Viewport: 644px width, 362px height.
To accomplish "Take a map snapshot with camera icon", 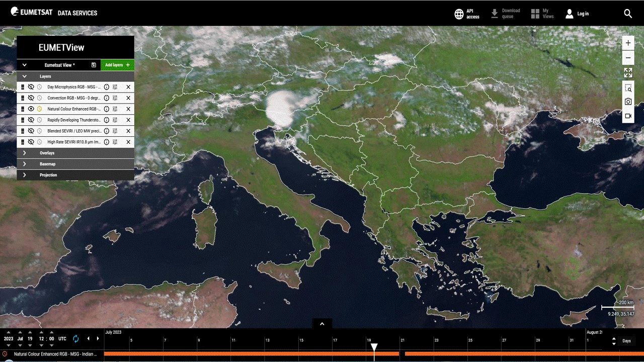I will pyautogui.click(x=628, y=102).
